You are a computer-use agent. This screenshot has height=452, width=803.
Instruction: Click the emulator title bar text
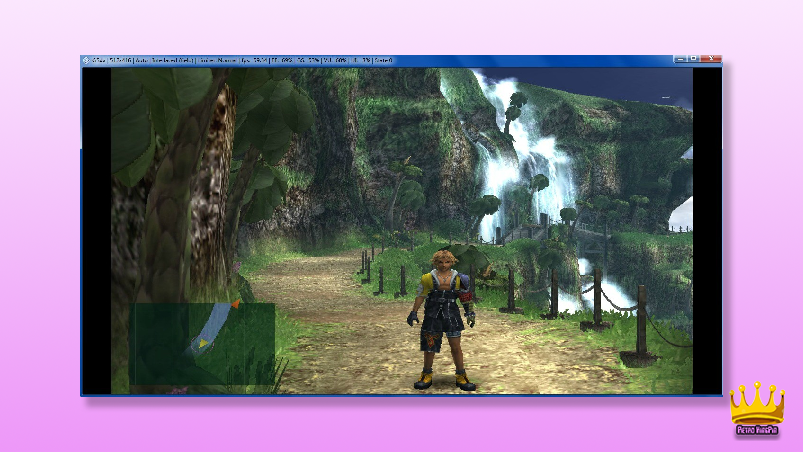coord(242,60)
